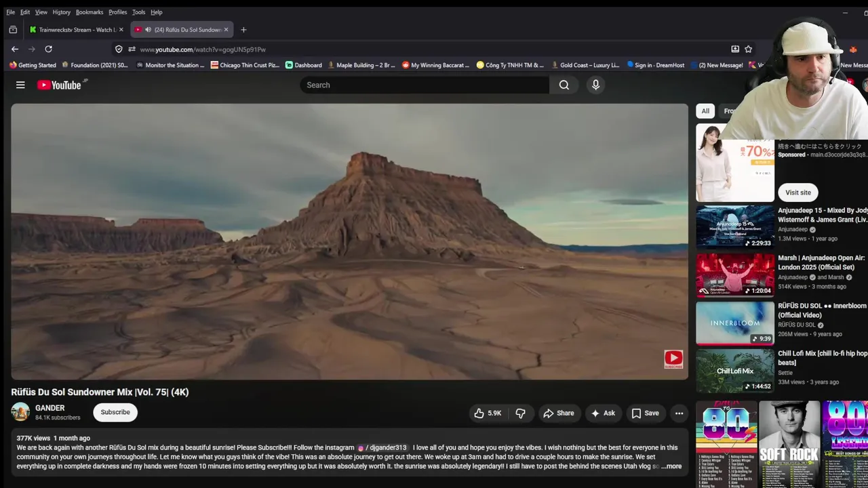
Task: Open the My Winning Baccarat bookmark
Action: pos(436,65)
